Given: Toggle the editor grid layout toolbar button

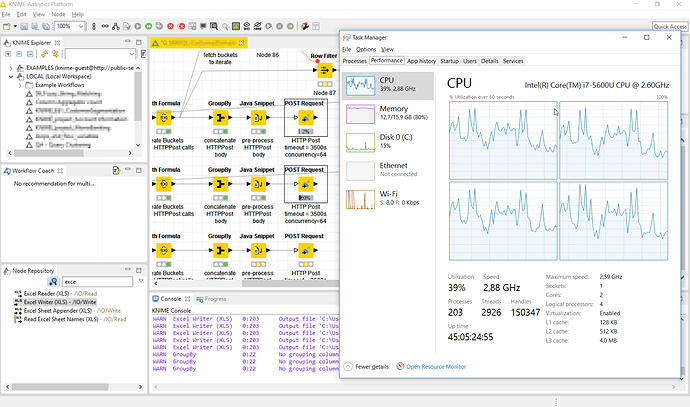Looking at the screenshot, I should click(x=316, y=26).
